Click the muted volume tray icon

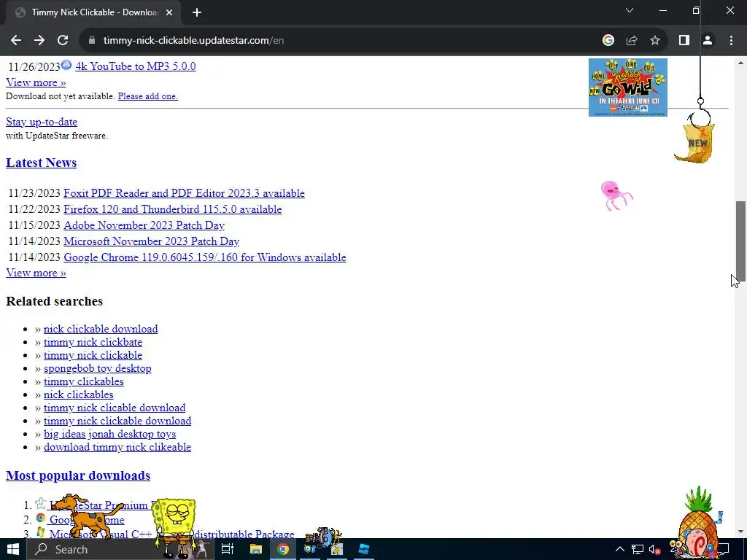pyautogui.click(x=654, y=549)
